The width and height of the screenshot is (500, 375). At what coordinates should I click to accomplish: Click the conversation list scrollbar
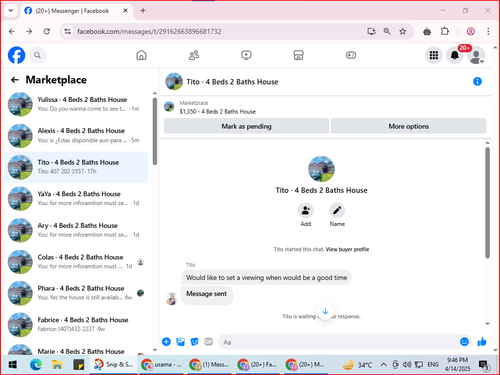[x=155, y=131]
